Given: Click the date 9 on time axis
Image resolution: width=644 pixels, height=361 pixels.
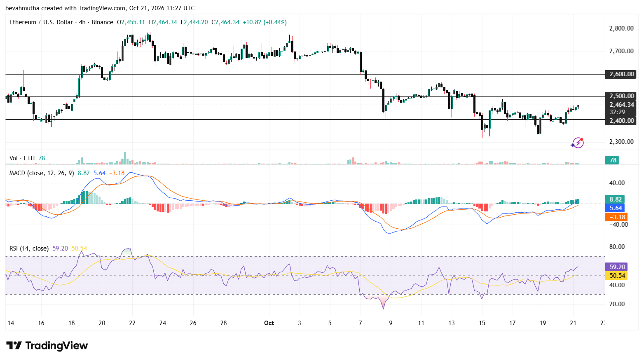Looking at the screenshot, I should point(391,323).
